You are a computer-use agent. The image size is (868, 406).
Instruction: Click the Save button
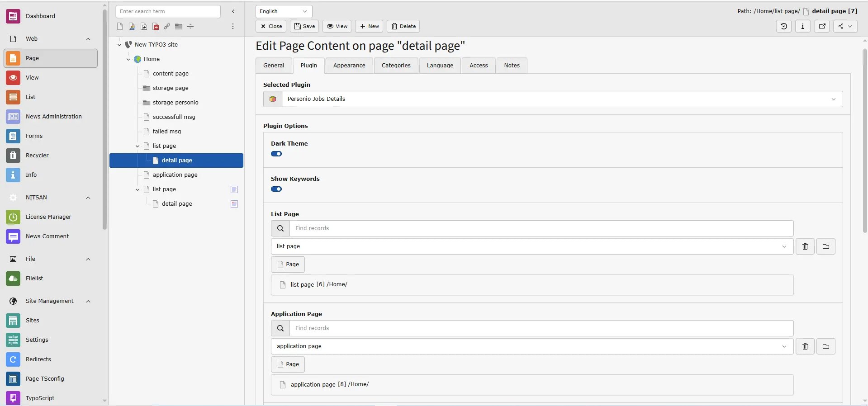304,26
